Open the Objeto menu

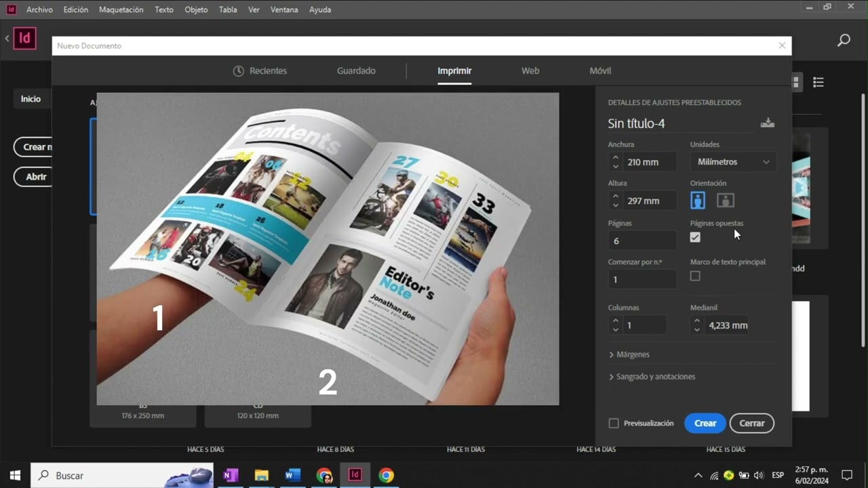coord(196,9)
